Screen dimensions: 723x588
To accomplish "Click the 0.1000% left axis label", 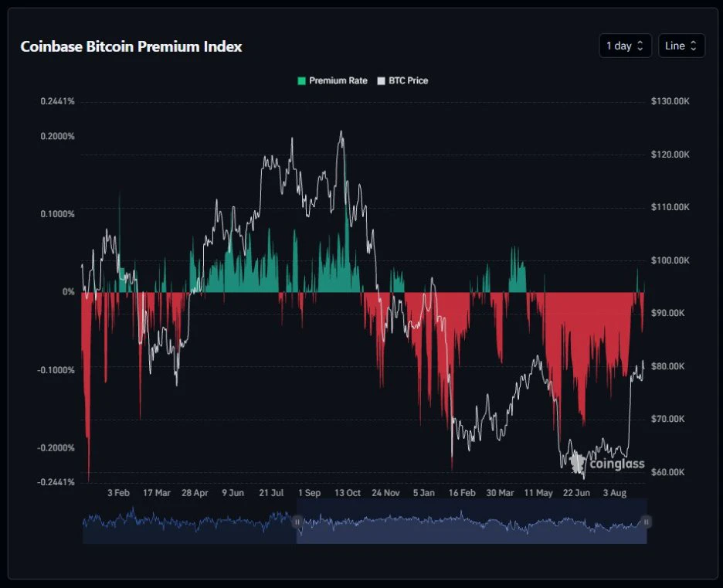I will 57,214.
